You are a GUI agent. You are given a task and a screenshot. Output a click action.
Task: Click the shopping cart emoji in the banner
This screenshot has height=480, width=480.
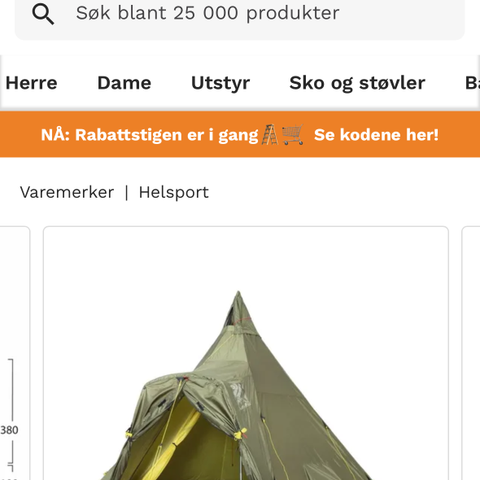293,134
